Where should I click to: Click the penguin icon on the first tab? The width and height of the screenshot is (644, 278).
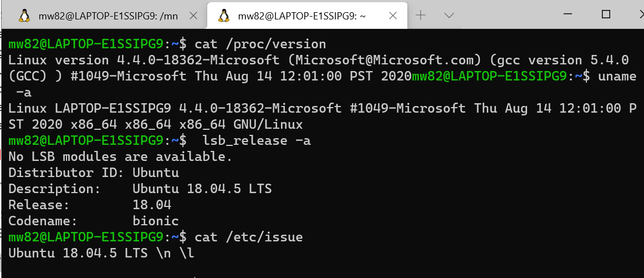click(x=24, y=16)
